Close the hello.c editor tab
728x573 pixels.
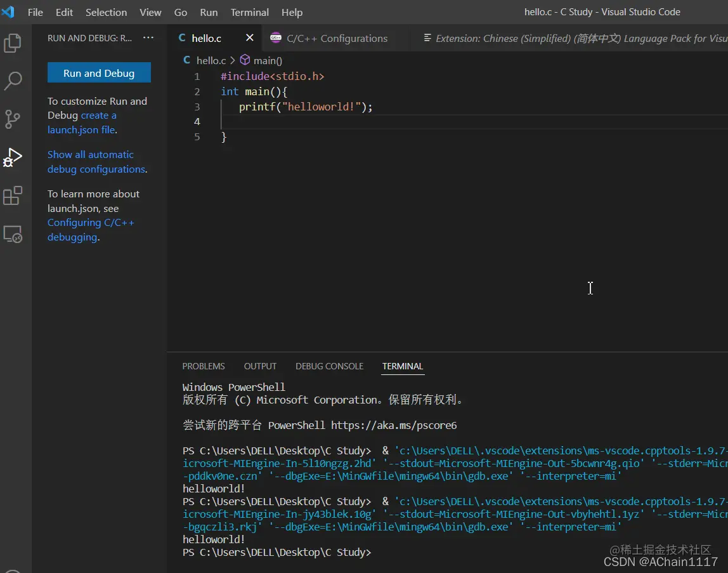pyautogui.click(x=250, y=37)
